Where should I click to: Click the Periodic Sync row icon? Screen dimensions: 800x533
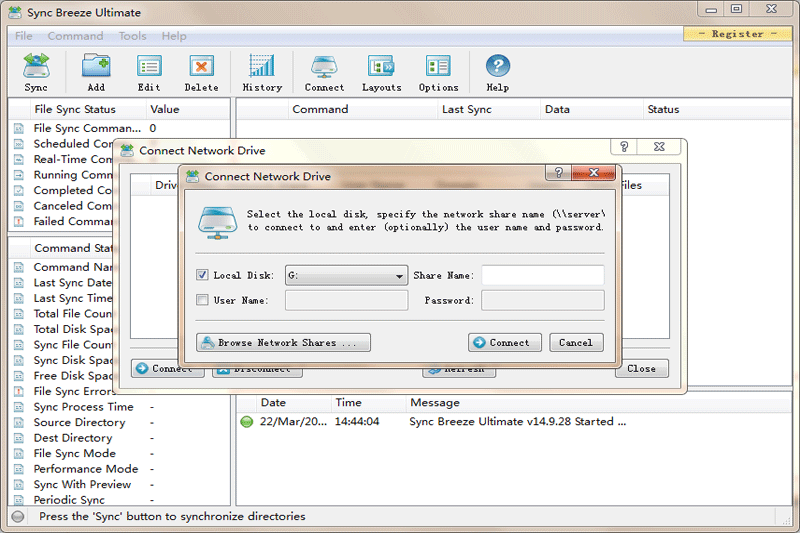click(x=19, y=500)
